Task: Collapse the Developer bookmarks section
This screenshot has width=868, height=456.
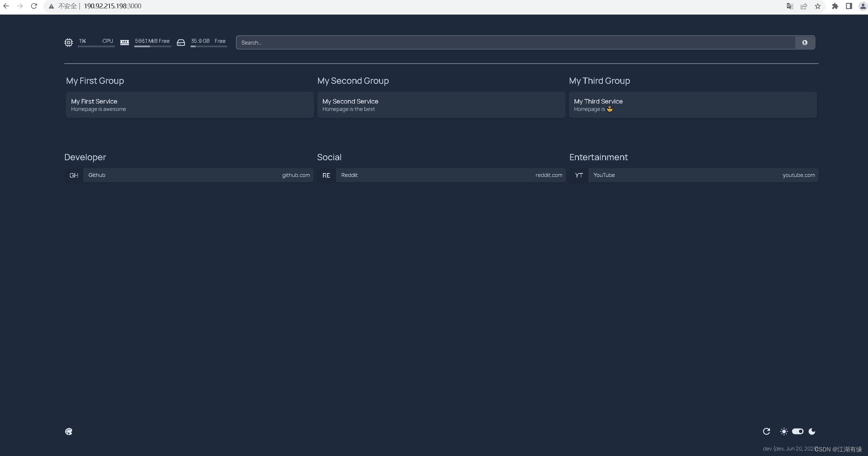Action: (85, 157)
